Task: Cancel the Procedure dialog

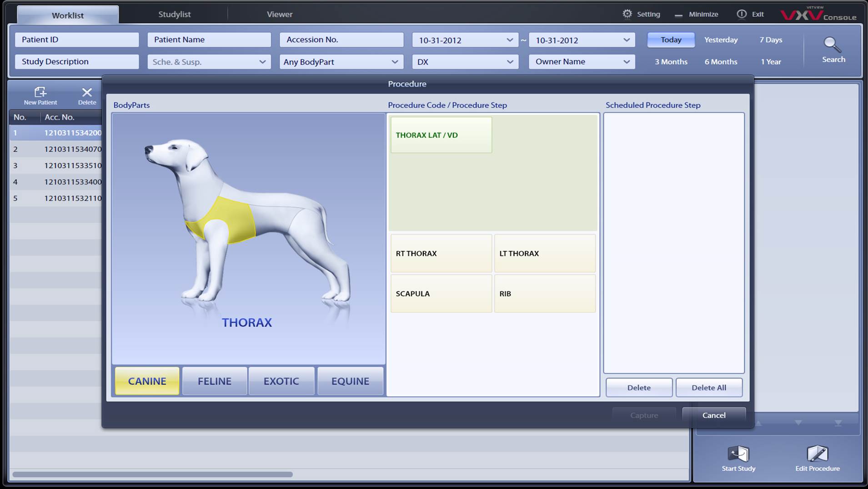Action: 714,415
